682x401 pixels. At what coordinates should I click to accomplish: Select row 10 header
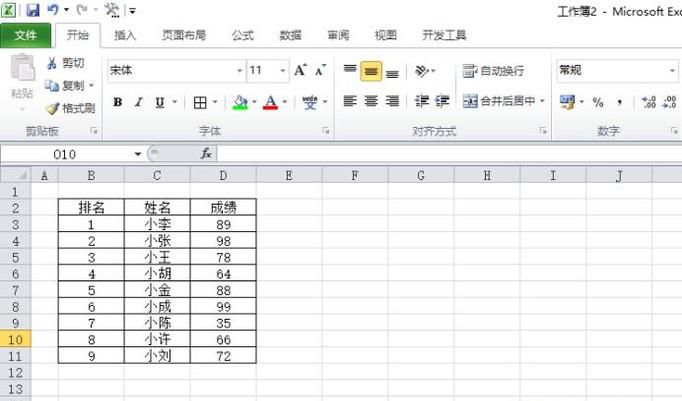pos(16,340)
